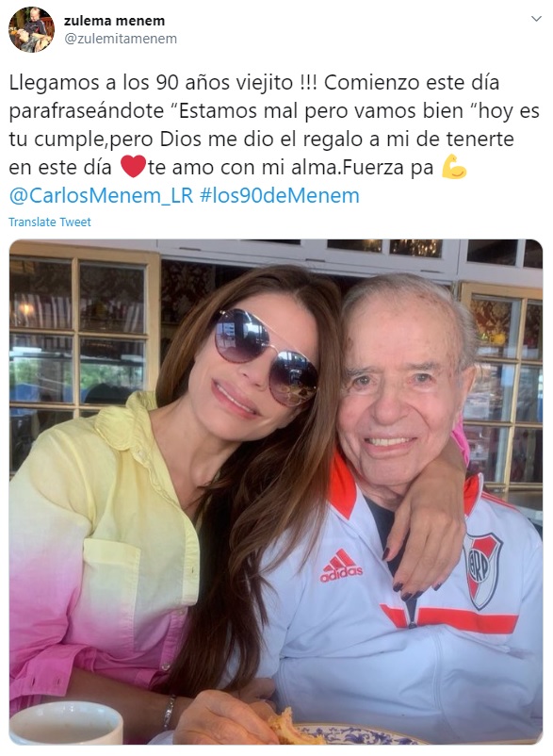553x756 pixels.
Task: Click Translate Tweet
Action: point(50,222)
